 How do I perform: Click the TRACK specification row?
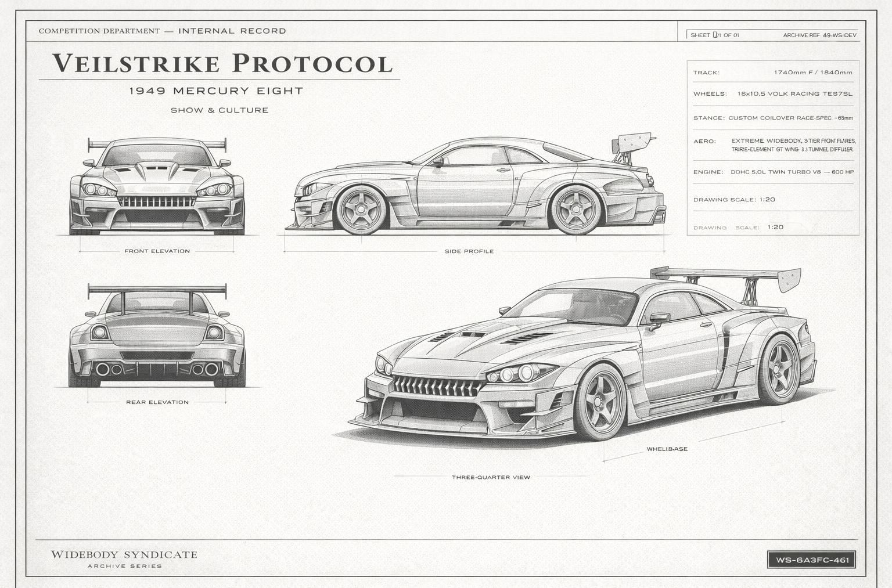point(773,73)
